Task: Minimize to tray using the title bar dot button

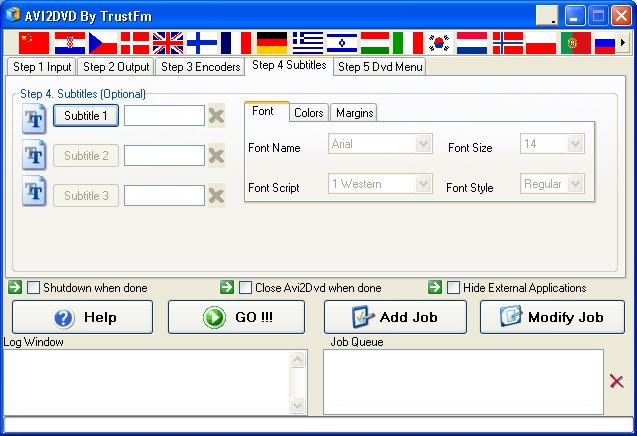Action: coord(547,15)
